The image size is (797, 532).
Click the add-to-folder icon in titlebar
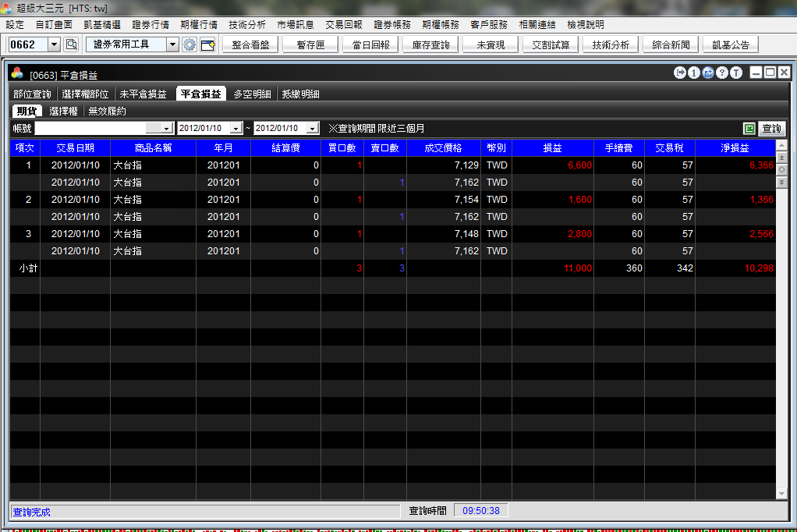[x=708, y=73]
